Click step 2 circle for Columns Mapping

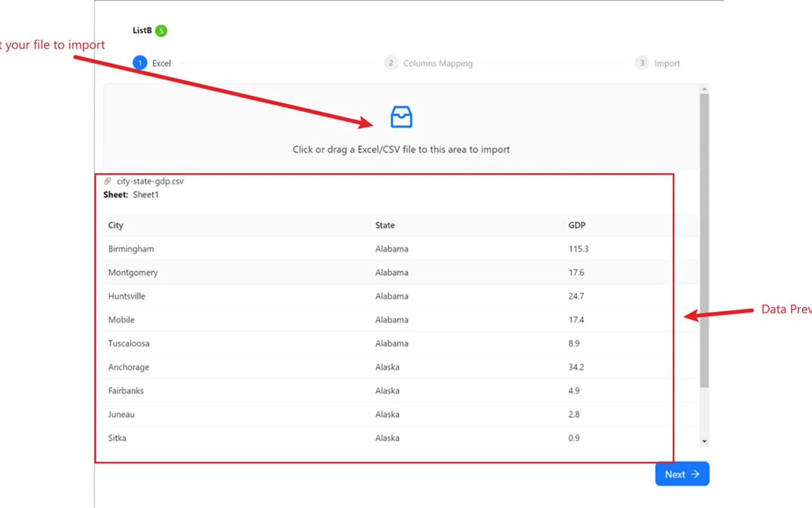[x=391, y=63]
